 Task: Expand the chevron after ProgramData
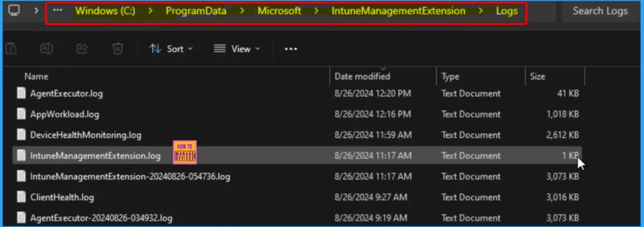tap(242, 11)
